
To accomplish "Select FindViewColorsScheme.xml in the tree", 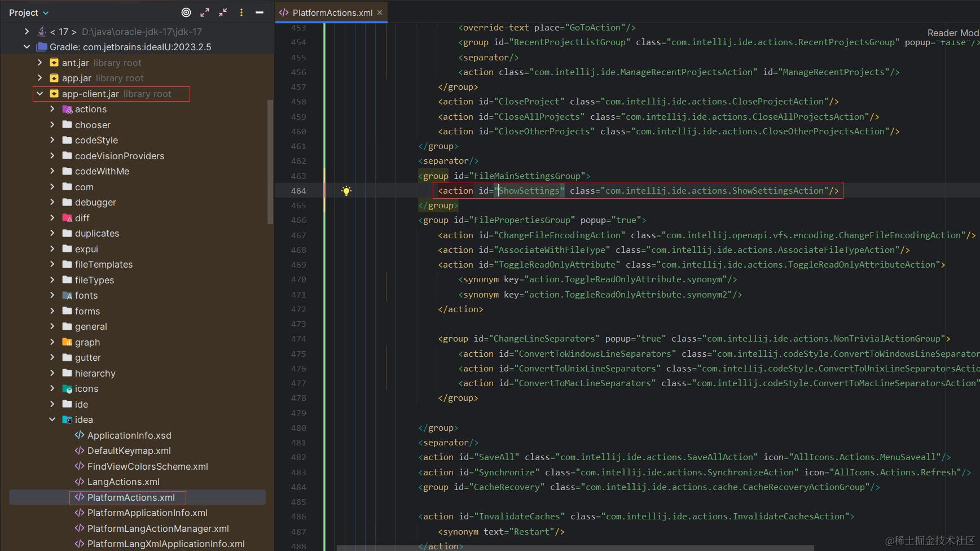I will tap(148, 466).
